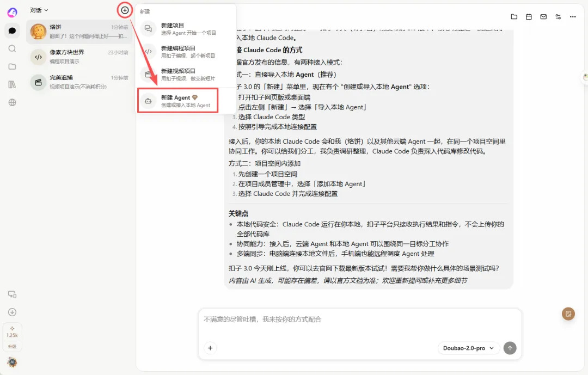Open the 完美追捕 conversation
The width and height of the screenshot is (588, 375).
[79, 82]
